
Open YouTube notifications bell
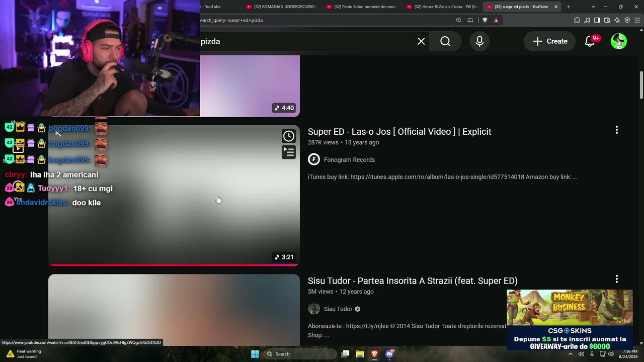(590, 41)
